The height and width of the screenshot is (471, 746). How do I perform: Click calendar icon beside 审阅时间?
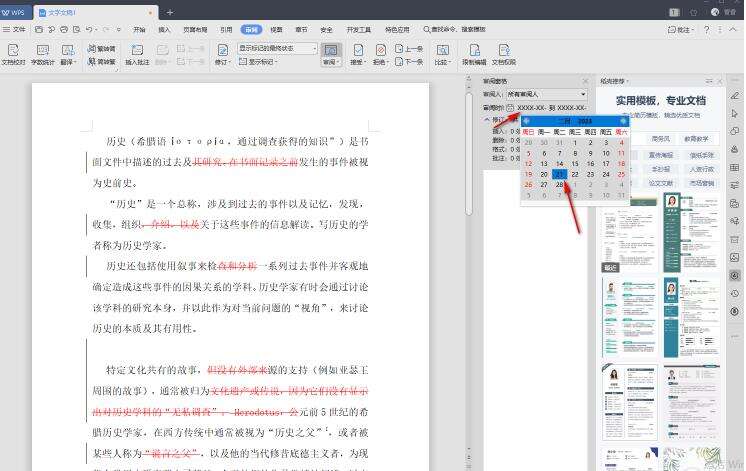point(510,107)
